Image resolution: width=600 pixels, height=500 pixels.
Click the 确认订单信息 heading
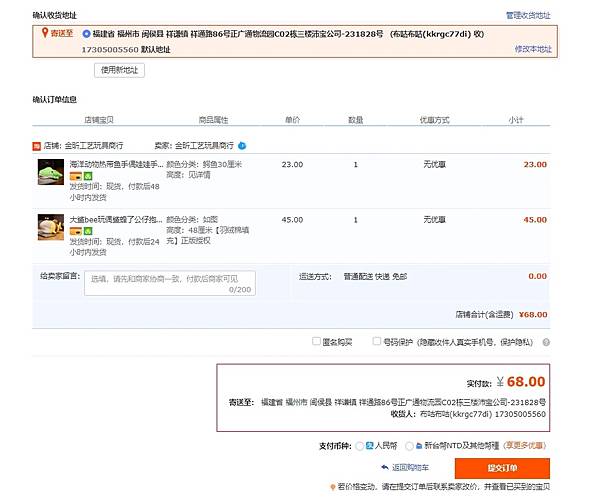click(54, 100)
